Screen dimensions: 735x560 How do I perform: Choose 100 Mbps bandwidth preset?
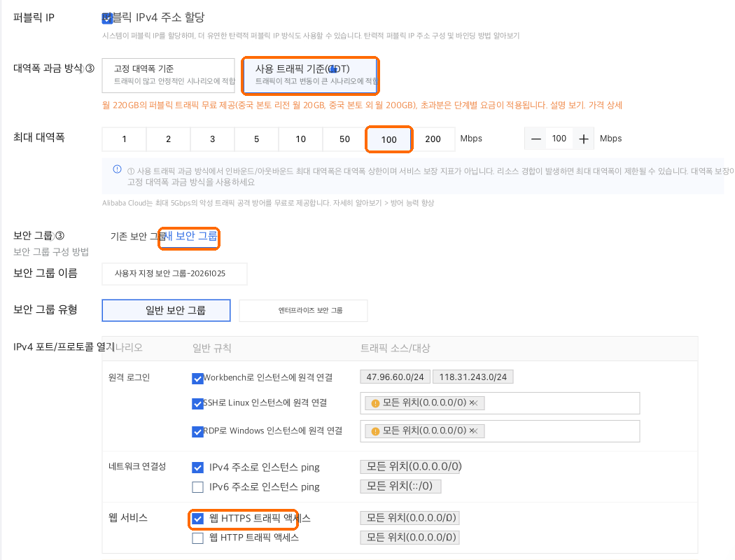pyautogui.click(x=388, y=139)
